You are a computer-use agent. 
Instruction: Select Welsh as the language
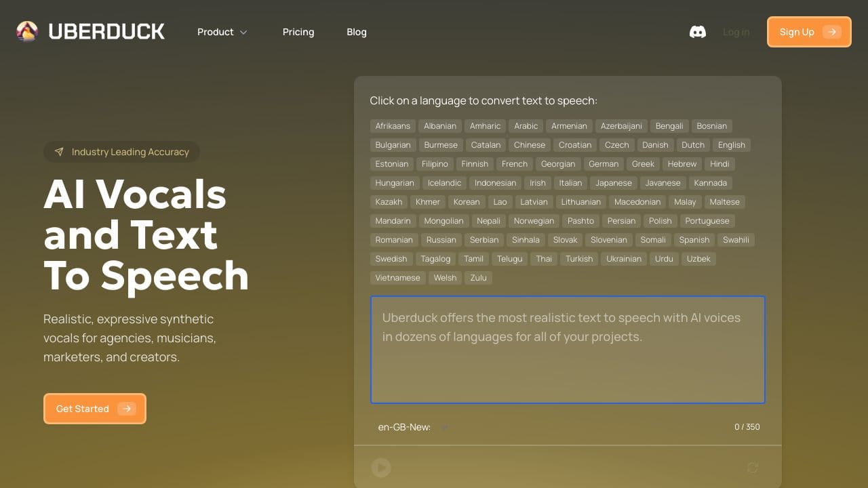pos(445,278)
